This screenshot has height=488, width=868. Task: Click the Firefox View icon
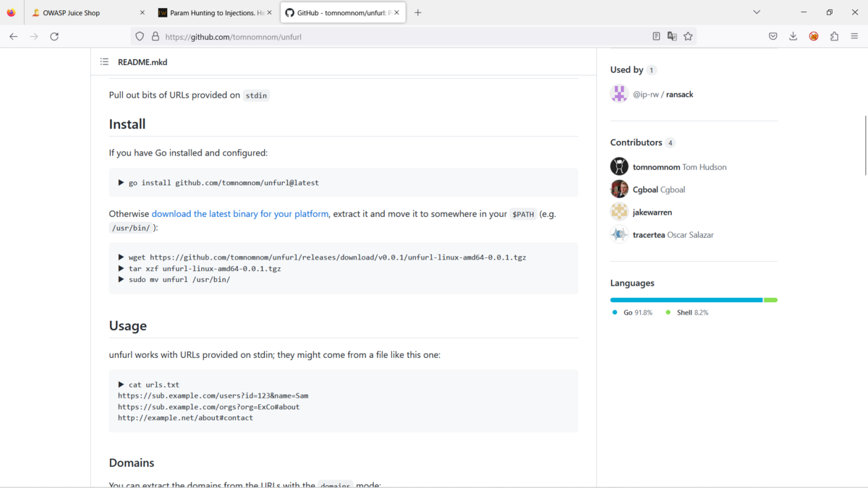tap(11, 12)
